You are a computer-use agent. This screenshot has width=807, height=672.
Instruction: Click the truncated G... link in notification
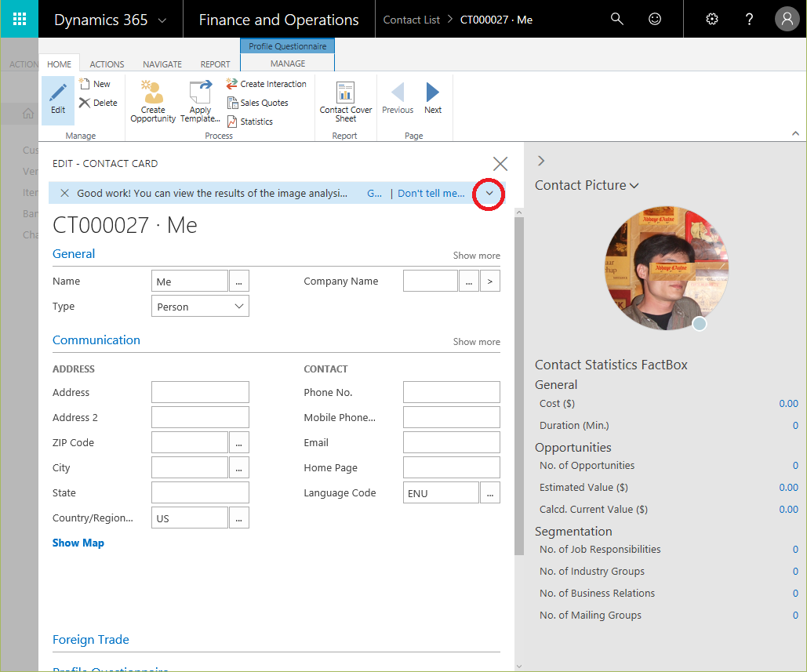tap(374, 194)
